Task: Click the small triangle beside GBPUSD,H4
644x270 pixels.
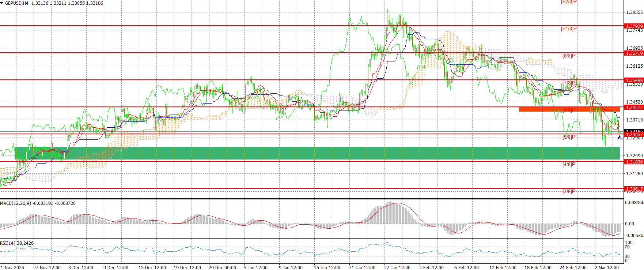Action: click(x=2, y=3)
